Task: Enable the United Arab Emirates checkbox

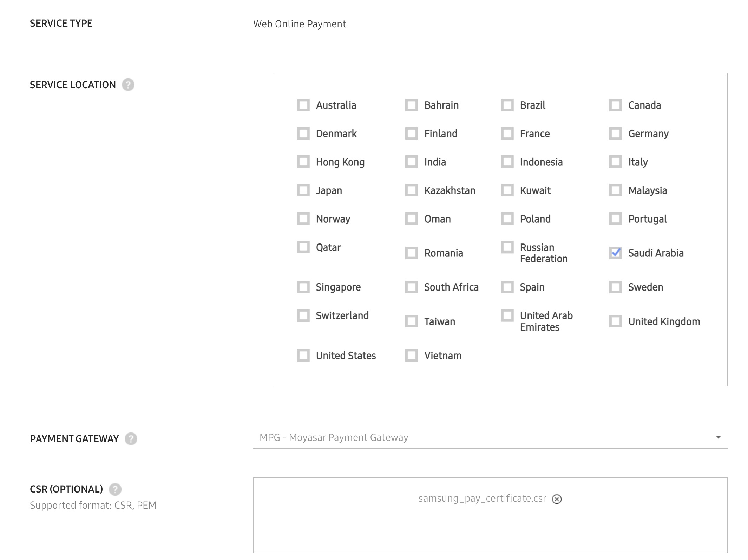Action: (507, 315)
